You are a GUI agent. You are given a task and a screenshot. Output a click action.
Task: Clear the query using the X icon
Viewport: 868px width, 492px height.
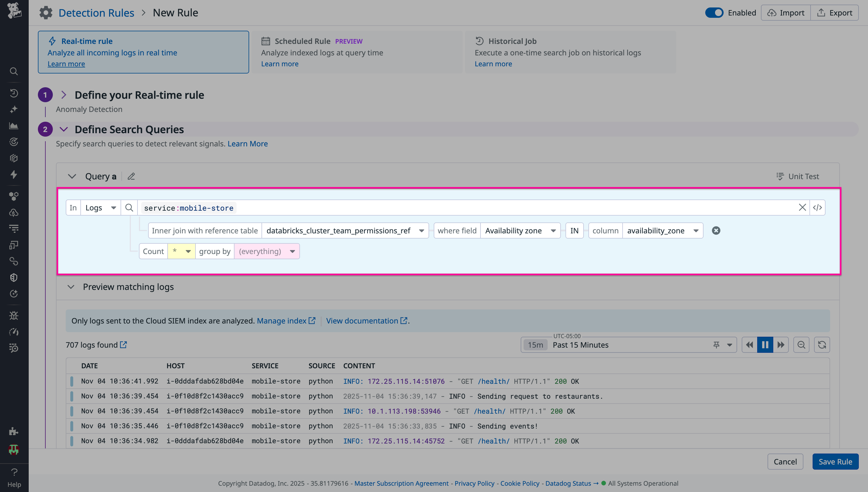tap(803, 208)
